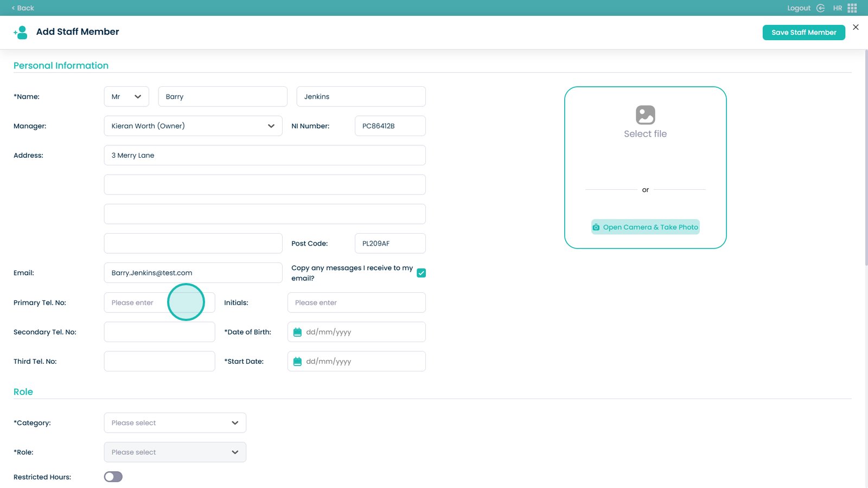
Task: Click the Start Date calendar icon
Action: pos(297,362)
